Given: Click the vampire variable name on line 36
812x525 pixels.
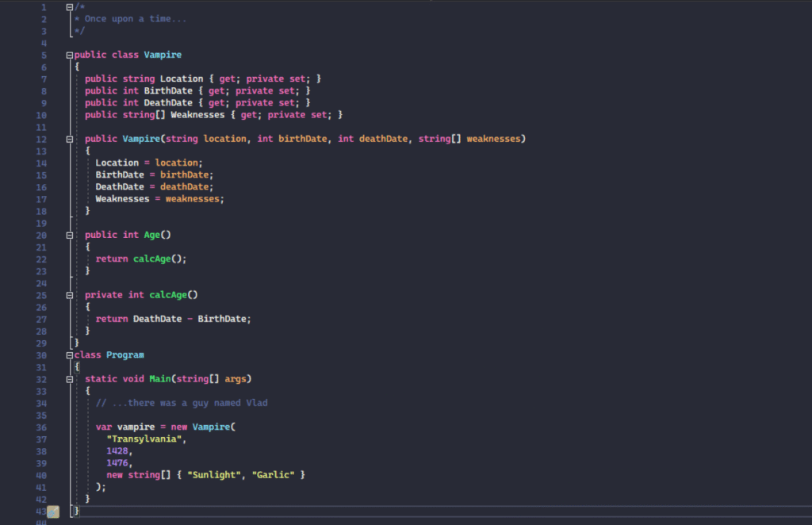Looking at the screenshot, I should [x=136, y=427].
